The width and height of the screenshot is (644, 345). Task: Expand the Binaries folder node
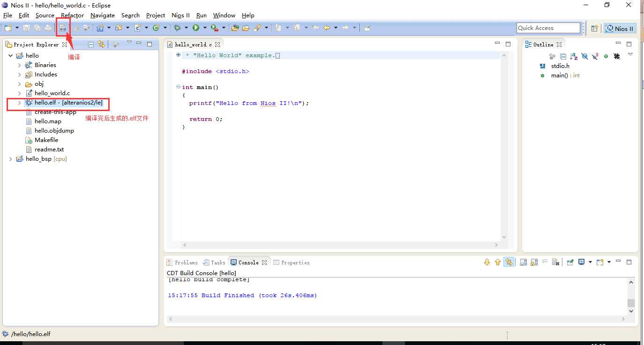tap(19, 65)
